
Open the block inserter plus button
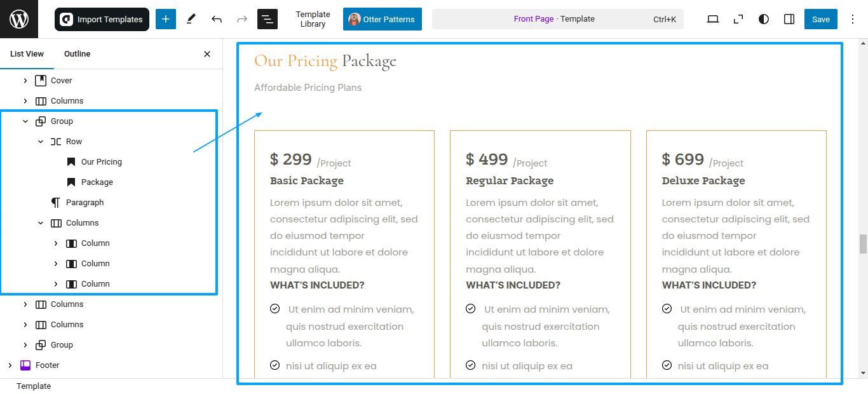166,19
